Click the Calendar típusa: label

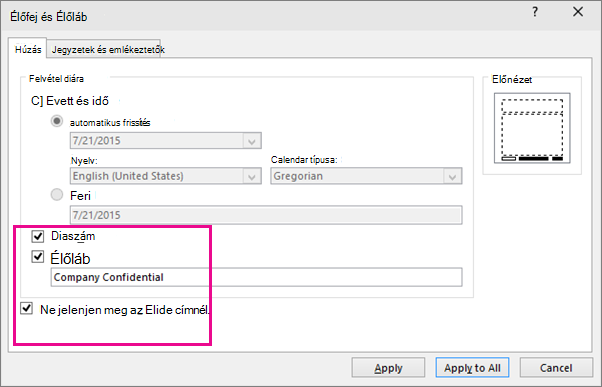[x=304, y=160]
